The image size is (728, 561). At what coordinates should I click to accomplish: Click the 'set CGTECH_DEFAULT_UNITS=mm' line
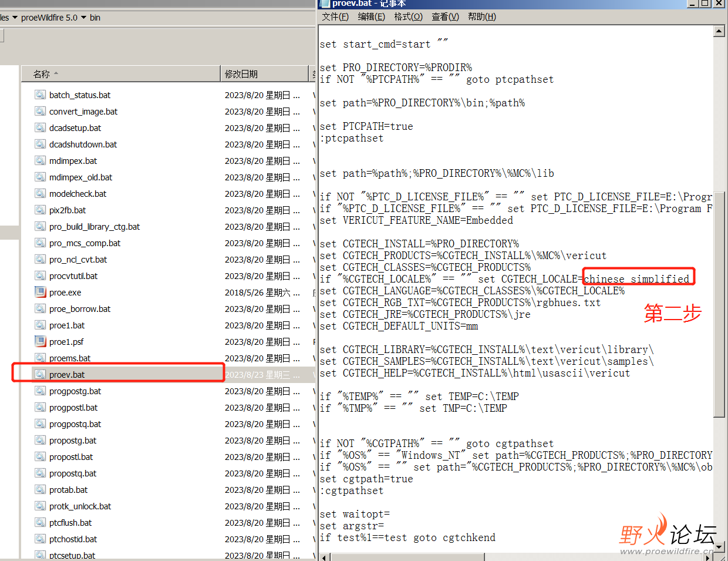(399, 326)
